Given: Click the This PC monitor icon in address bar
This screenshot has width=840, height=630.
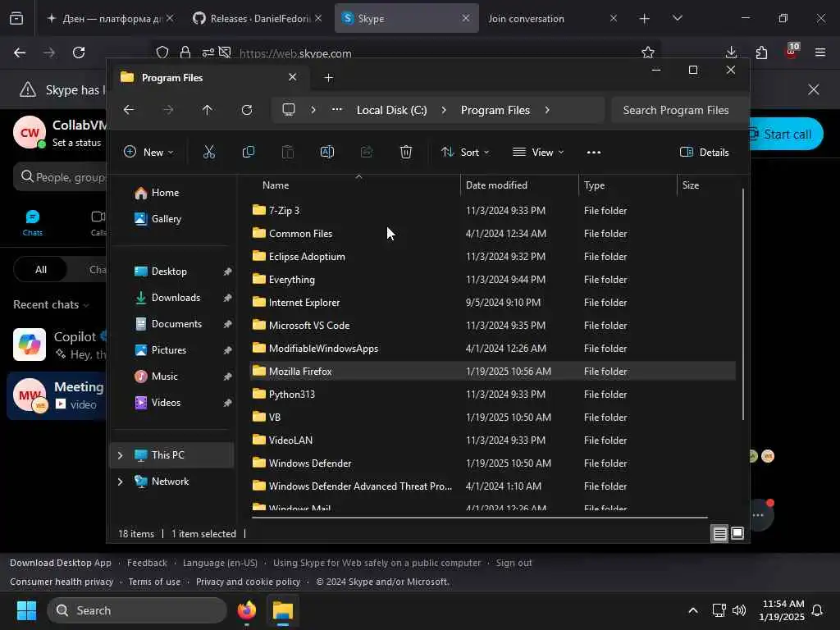Looking at the screenshot, I should coord(289,110).
